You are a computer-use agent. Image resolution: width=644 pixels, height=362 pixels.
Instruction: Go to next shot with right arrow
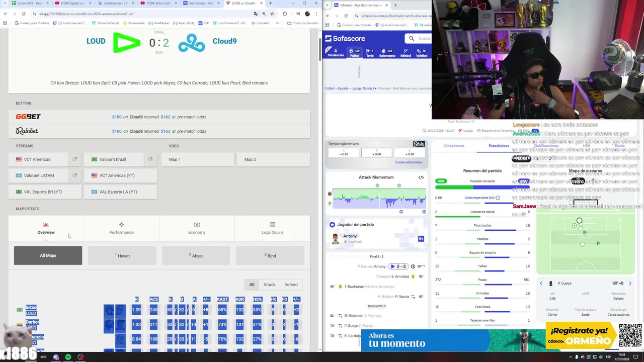coord(630,284)
